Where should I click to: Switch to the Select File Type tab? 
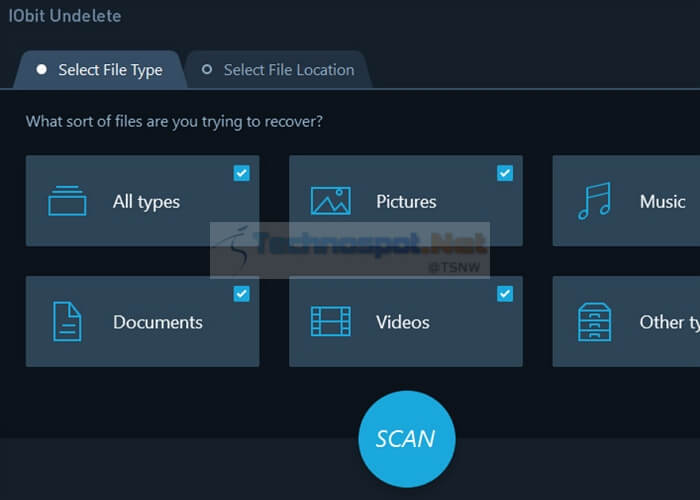100,70
